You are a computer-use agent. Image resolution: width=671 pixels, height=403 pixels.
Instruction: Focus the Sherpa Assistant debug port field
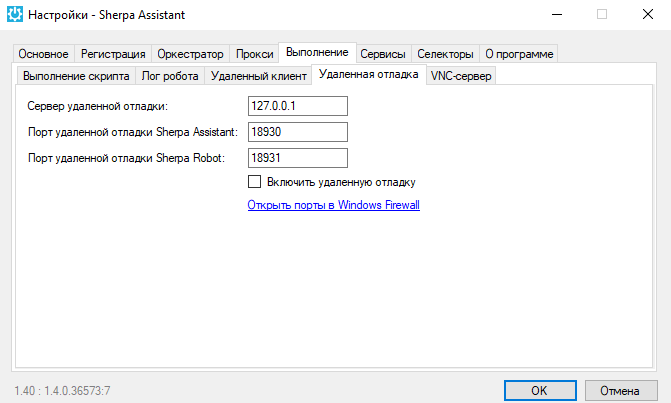pyautogui.click(x=298, y=132)
